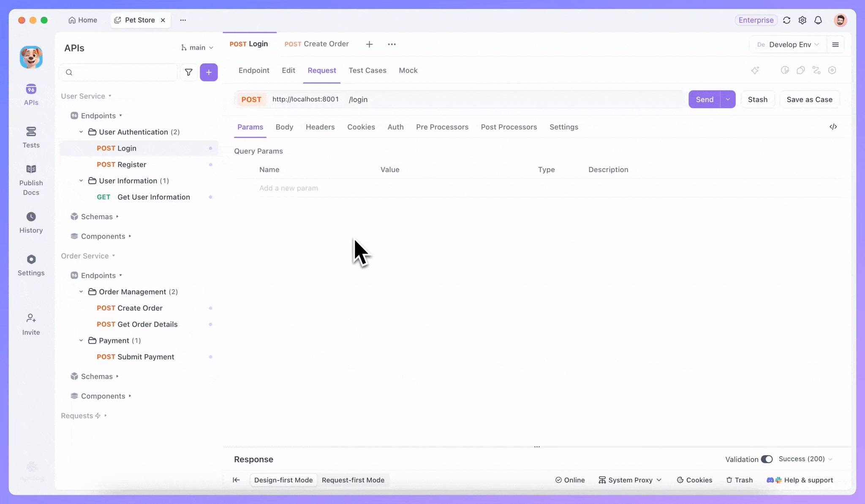This screenshot has width=865, height=504.
Task: Open the Develop Env environment dropdown
Action: coord(789,44)
